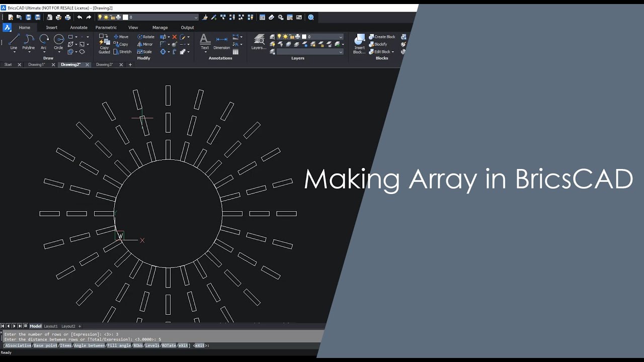Viewport: 644px width, 362px height.
Task: Click the white layer color swatch in Layers panel
Action: (x=304, y=37)
